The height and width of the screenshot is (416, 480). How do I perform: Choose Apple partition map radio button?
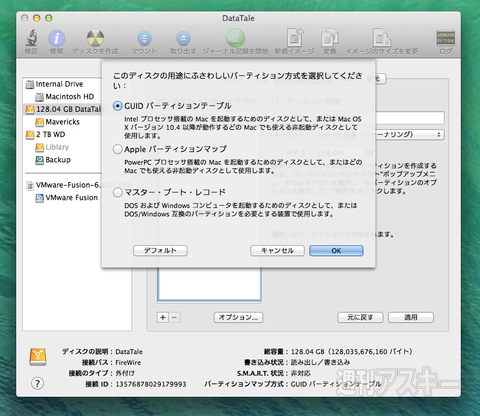point(117,149)
